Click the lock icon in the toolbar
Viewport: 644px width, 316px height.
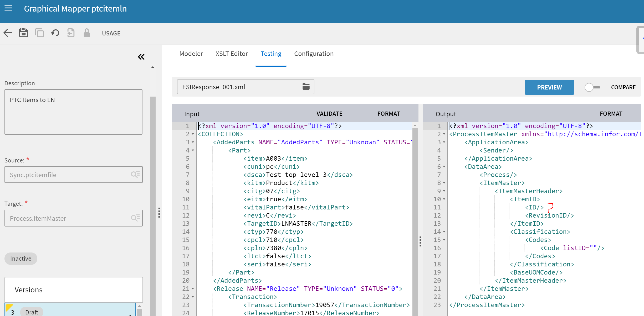tap(86, 33)
